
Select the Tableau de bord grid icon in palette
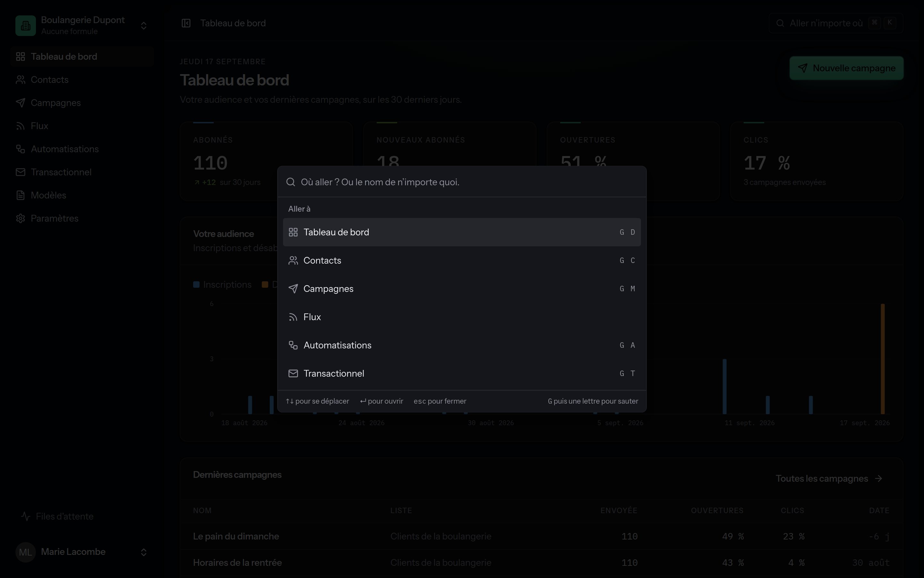[293, 232]
